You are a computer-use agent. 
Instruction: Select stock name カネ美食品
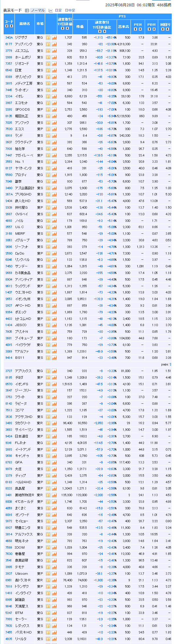tap(23, 273)
